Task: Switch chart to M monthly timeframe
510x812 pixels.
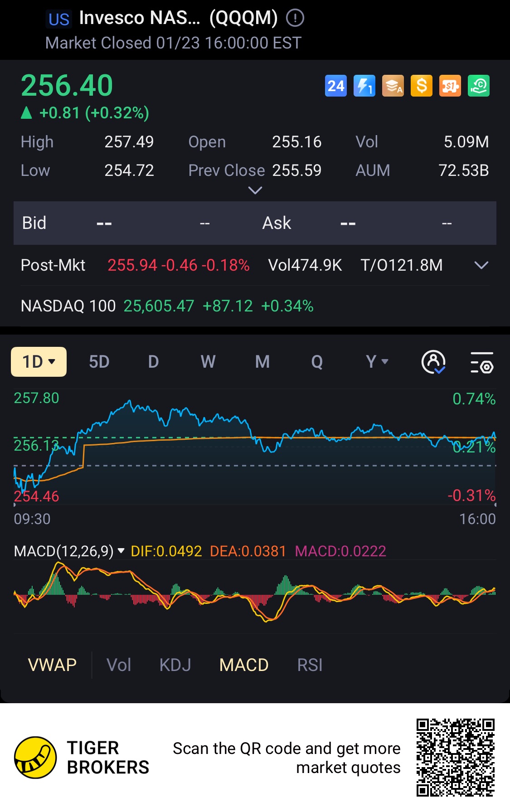Action: pos(262,362)
